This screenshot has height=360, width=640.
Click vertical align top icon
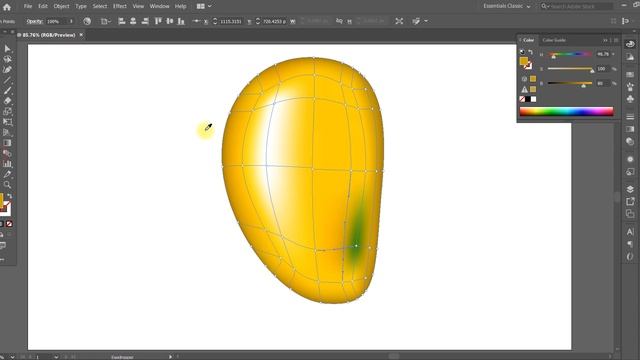[x=158, y=21]
